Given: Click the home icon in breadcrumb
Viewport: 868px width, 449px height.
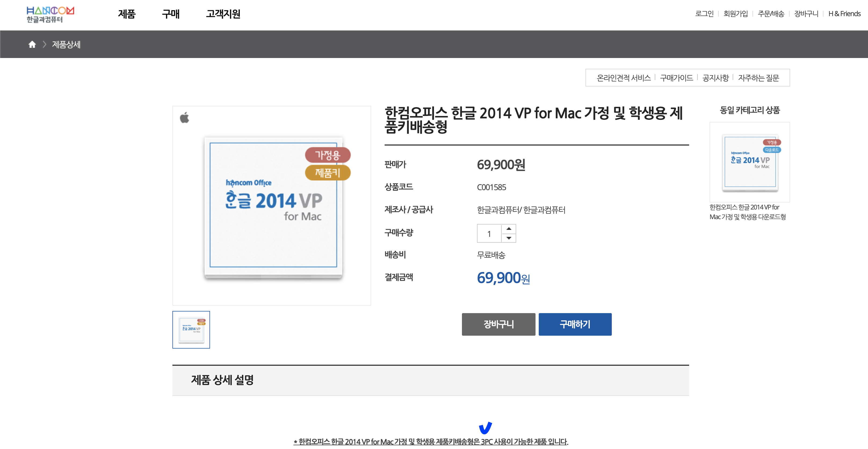Looking at the screenshot, I should click(x=32, y=45).
